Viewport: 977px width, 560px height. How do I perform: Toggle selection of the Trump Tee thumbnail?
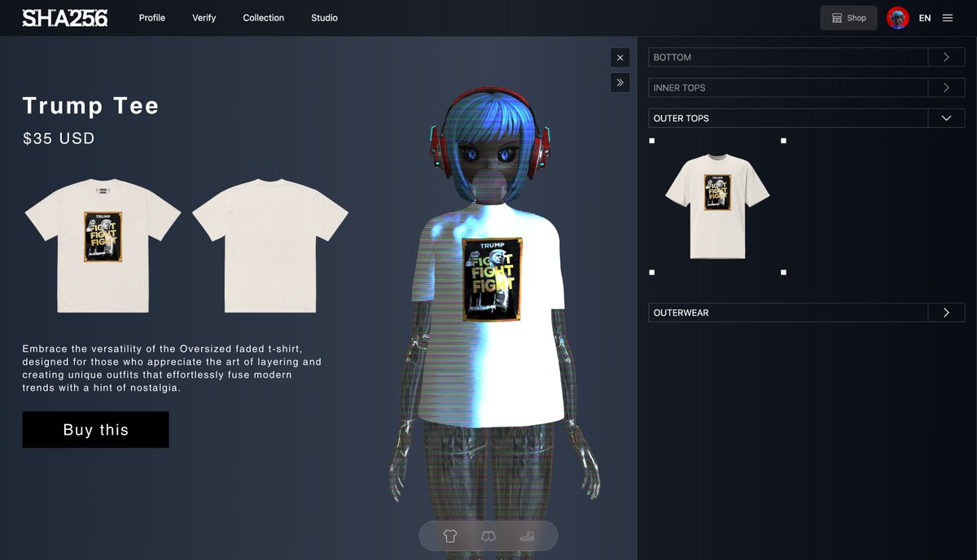(716, 205)
